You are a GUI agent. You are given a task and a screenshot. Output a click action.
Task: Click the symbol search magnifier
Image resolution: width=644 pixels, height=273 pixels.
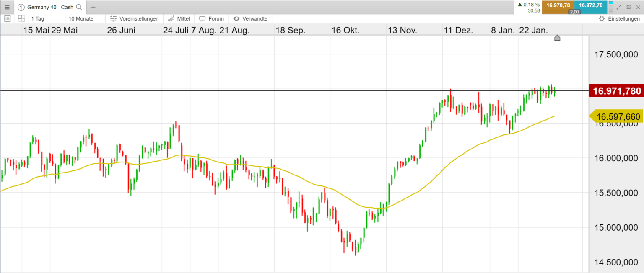coord(79,7)
